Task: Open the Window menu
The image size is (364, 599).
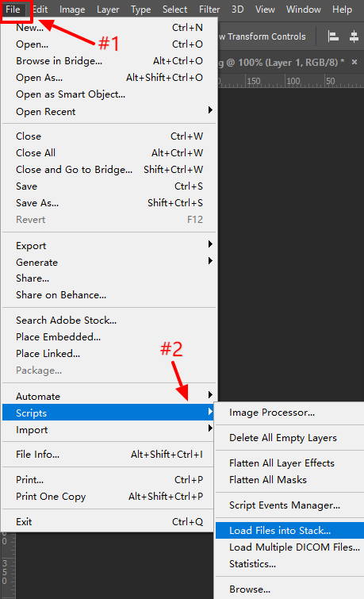Action: [303, 10]
